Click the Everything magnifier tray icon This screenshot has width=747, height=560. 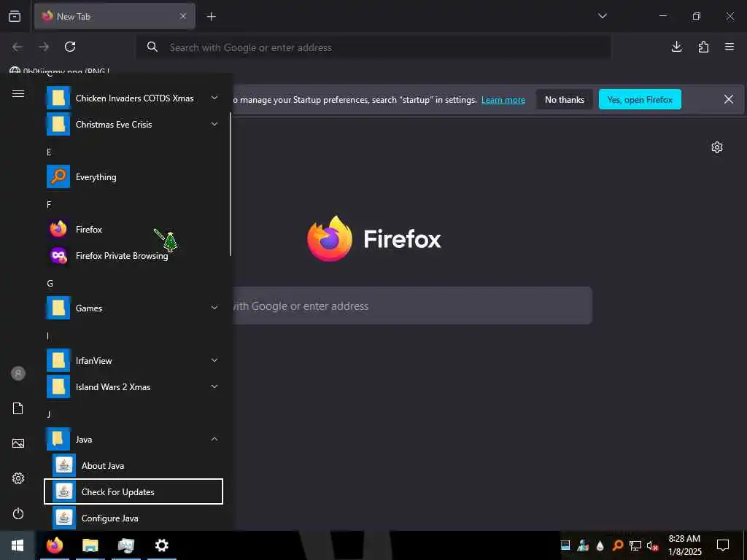pyautogui.click(x=618, y=545)
